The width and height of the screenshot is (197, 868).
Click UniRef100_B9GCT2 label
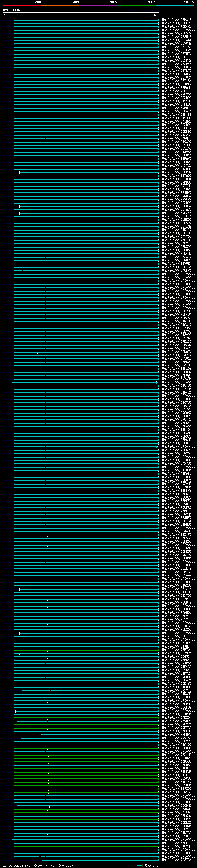coord(177,128)
